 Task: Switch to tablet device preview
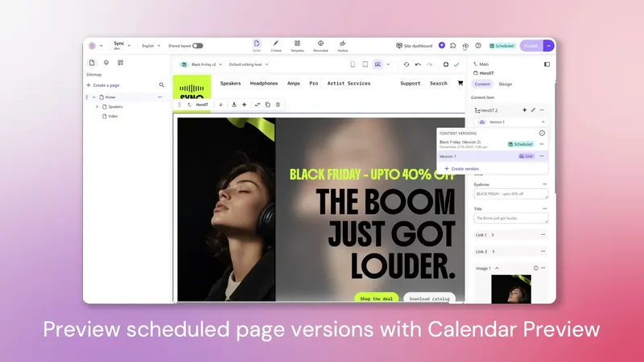[365, 64]
